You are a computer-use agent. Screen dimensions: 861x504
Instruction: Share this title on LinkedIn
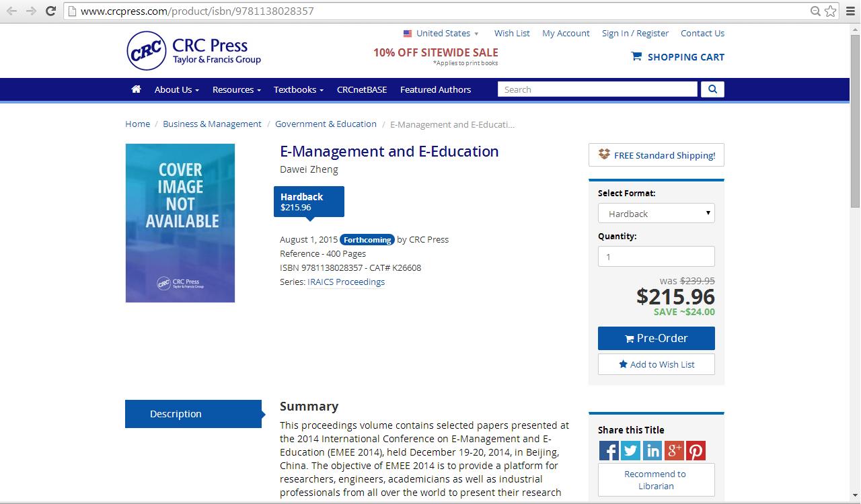652,450
